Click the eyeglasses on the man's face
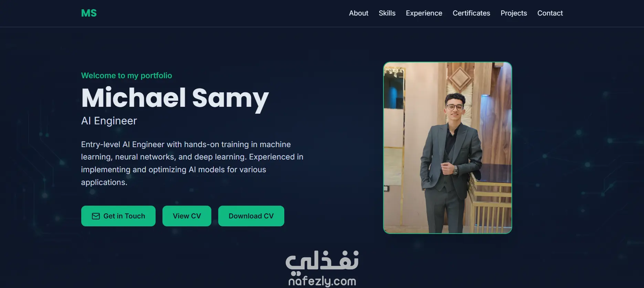 454,107
